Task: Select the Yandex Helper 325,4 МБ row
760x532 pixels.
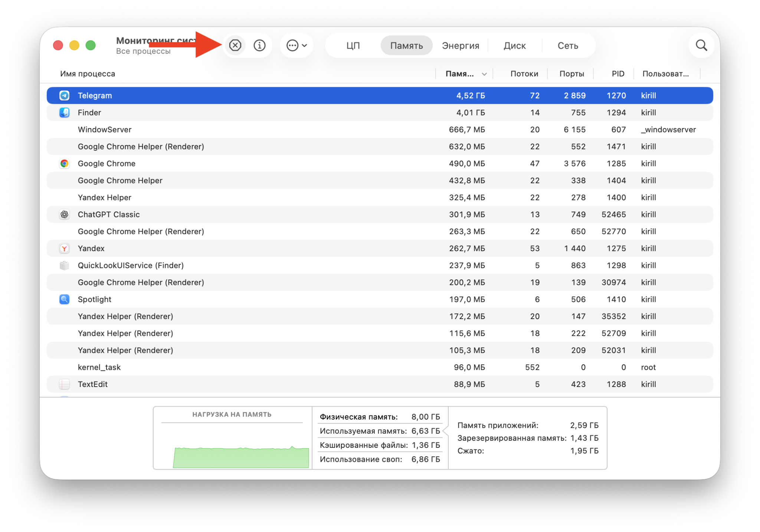Action: (380, 198)
